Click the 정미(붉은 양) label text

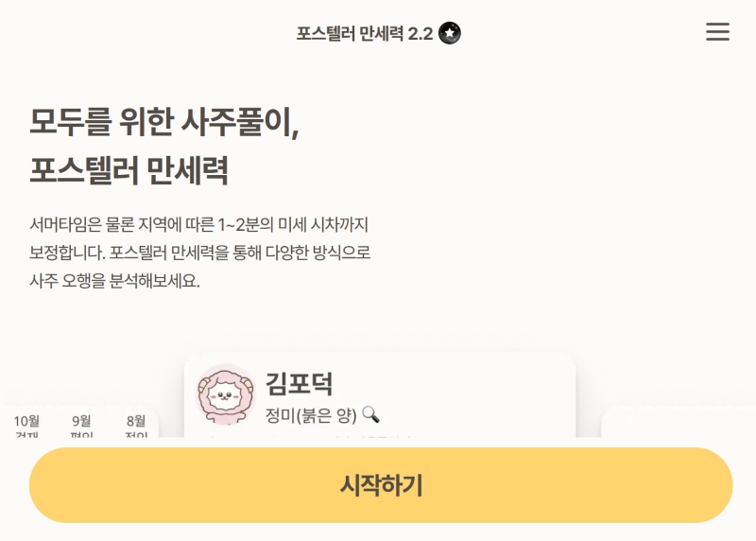pos(311,415)
